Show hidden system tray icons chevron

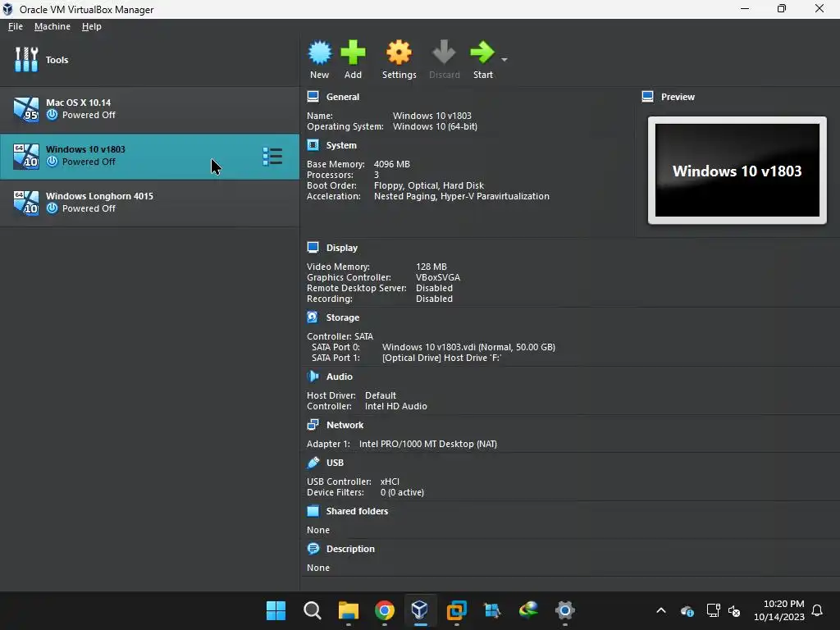(661, 610)
